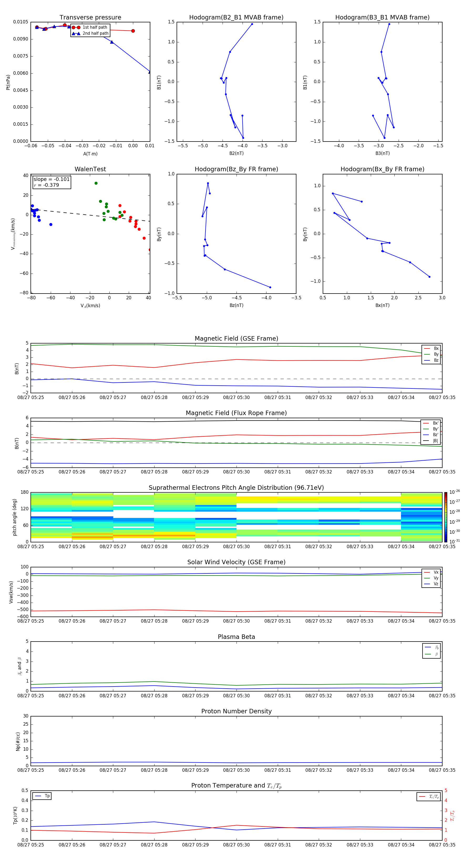Click '1st half path' legend entry
The image size is (473, 868).
pos(90,27)
